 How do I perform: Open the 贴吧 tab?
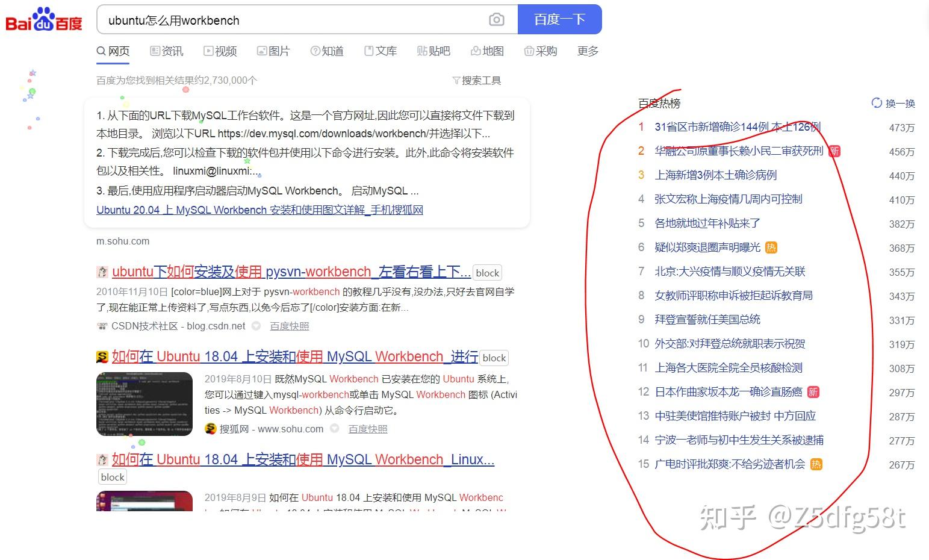click(433, 51)
